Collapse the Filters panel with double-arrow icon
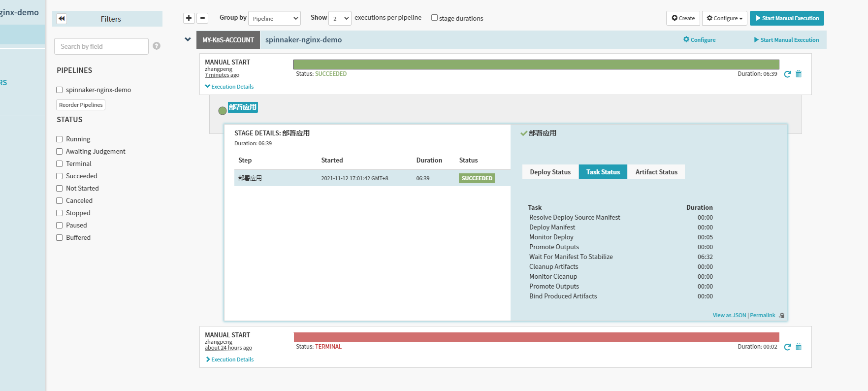Screen dimensions: 868x391 62,19
